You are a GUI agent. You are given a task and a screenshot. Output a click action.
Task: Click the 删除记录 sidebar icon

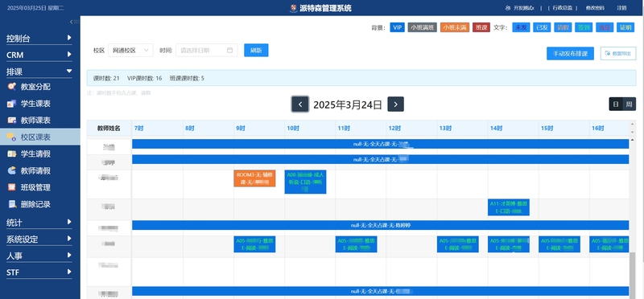pyautogui.click(x=12, y=204)
